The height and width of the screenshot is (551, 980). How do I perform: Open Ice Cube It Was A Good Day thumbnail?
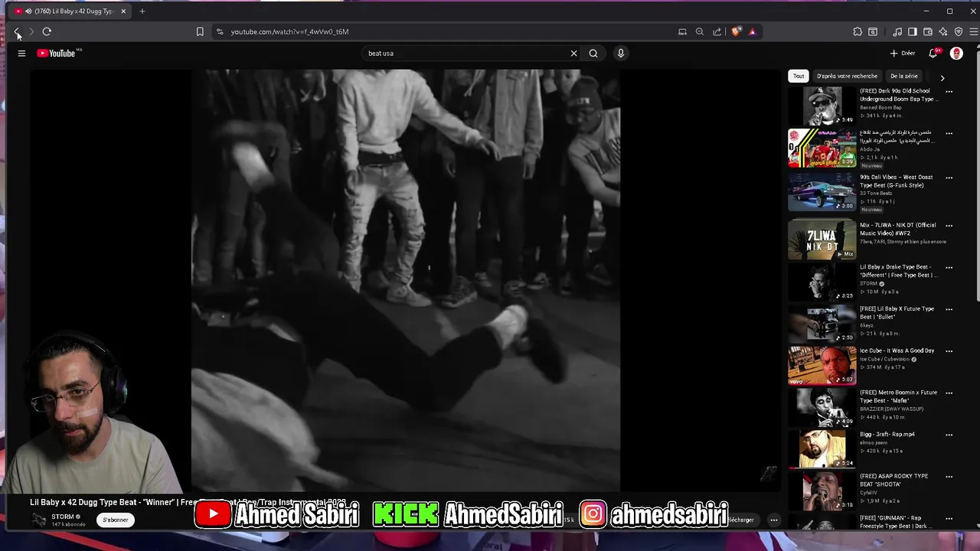(x=822, y=366)
